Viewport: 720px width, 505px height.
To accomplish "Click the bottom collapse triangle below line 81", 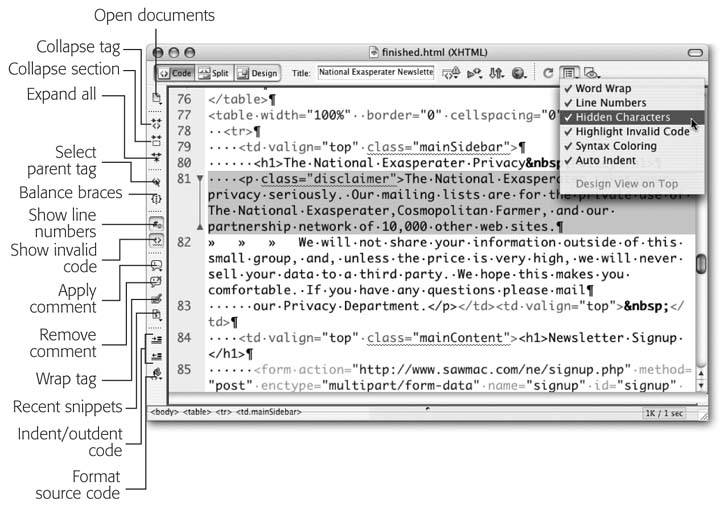I will pos(200,226).
